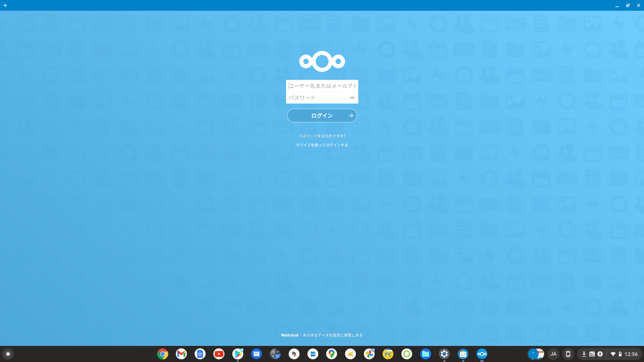644x362 pixels.
Task: Open quick settings via the 12:56 clock
Action: click(x=631, y=354)
